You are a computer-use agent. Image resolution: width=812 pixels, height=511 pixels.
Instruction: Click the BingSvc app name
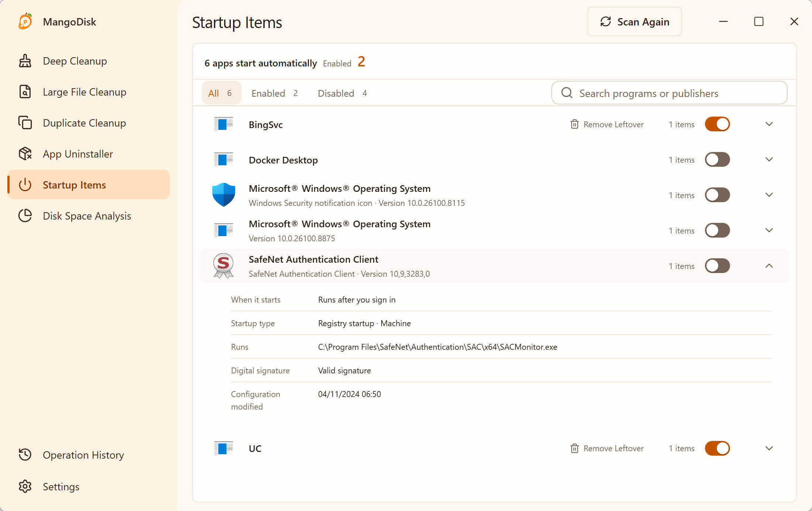tap(266, 125)
